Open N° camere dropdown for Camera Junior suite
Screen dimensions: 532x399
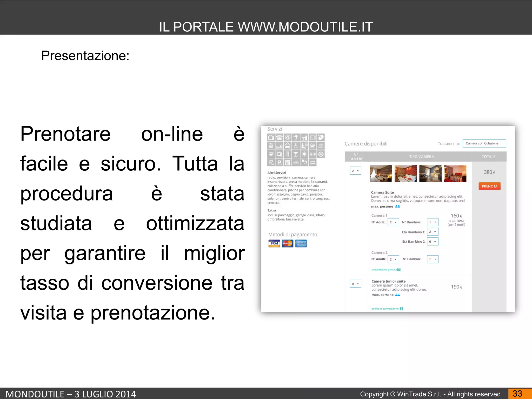[355, 284]
